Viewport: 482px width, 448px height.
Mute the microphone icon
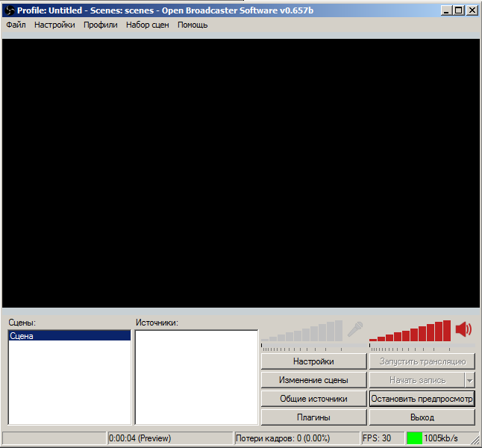(355, 329)
